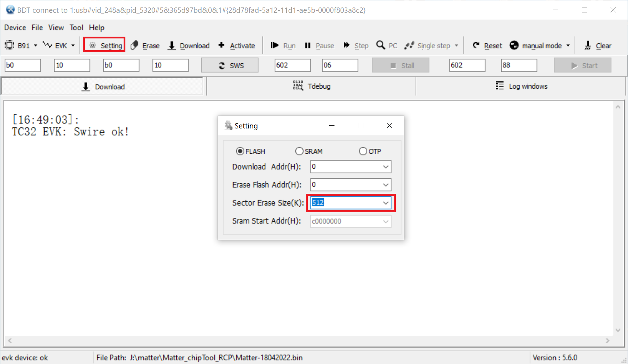628x364 pixels.
Task: Expand the Erase Flash Addr(H) dropdown
Action: click(386, 185)
